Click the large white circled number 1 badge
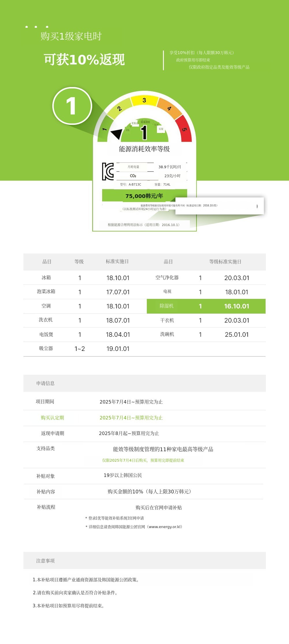The image size is (289, 644). pos(72,106)
